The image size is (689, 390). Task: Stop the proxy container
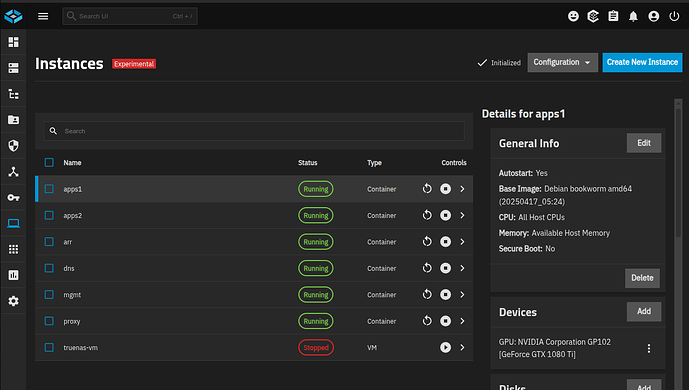pyautogui.click(x=446, y=321)
